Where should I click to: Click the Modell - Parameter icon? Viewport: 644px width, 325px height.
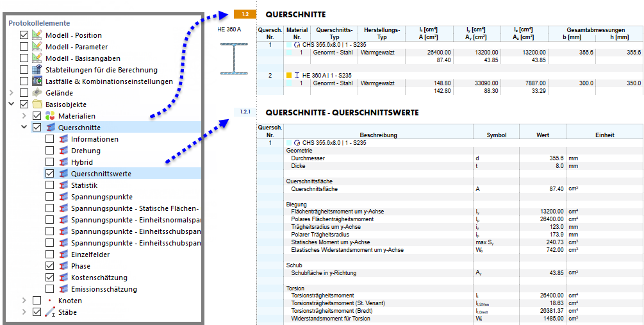(37, 47)
